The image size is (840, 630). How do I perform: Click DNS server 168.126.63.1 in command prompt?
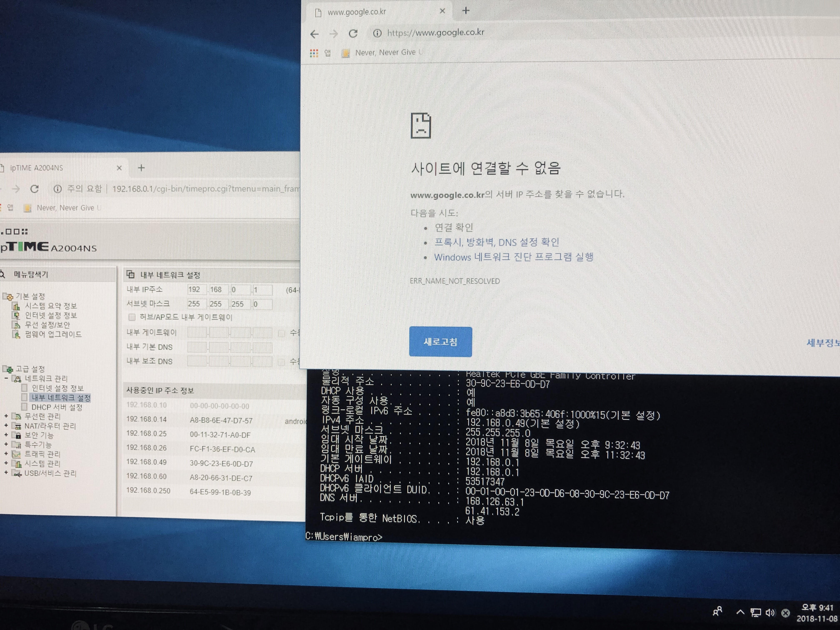click(x=495, y=502)
